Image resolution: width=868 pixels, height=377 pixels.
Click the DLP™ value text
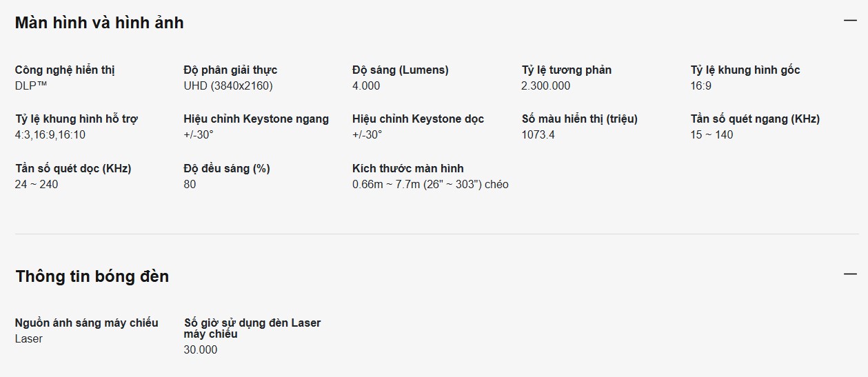32,85
